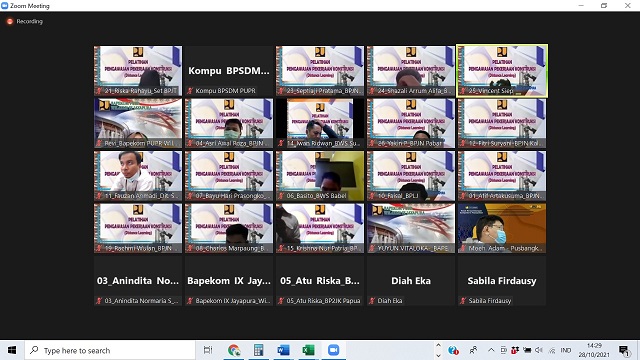Click the IND language indicator

pyautogui.click(x=566, y=350)
